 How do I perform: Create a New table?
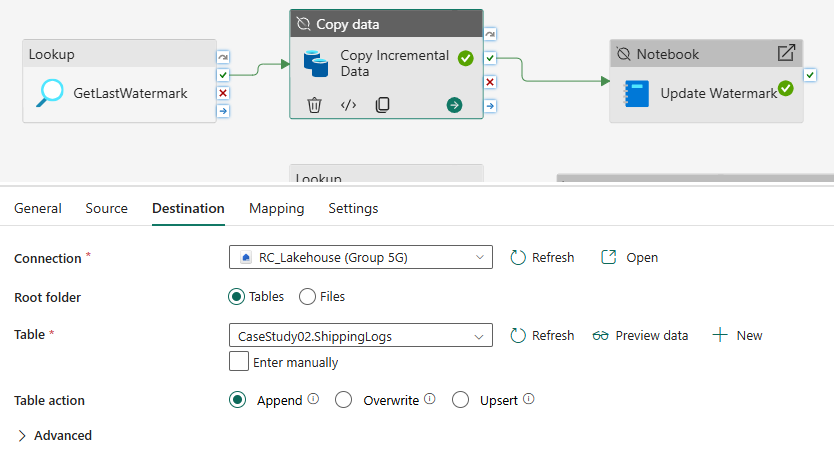click(737, 336)
